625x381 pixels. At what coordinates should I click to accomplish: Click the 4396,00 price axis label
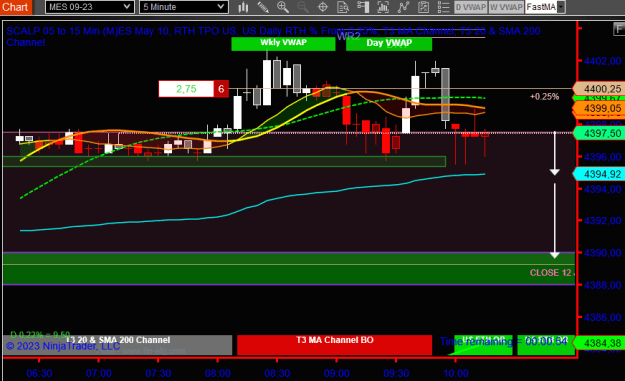(602, 157)
